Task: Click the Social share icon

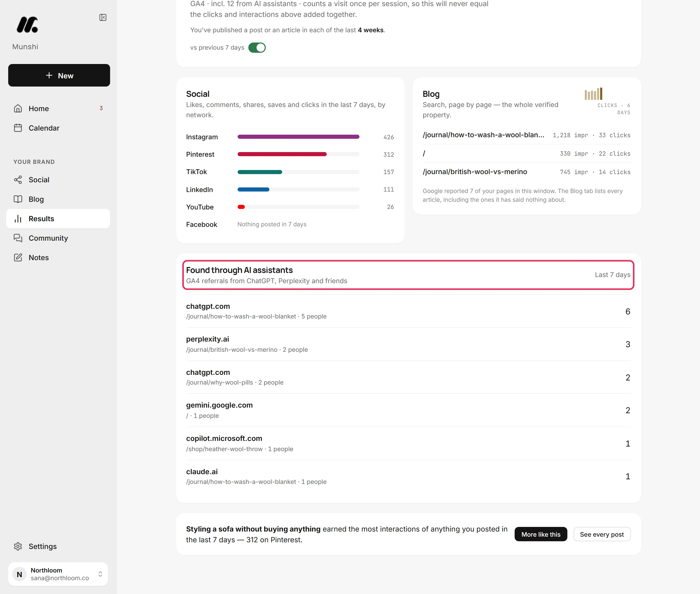Action: pos(18,180)
